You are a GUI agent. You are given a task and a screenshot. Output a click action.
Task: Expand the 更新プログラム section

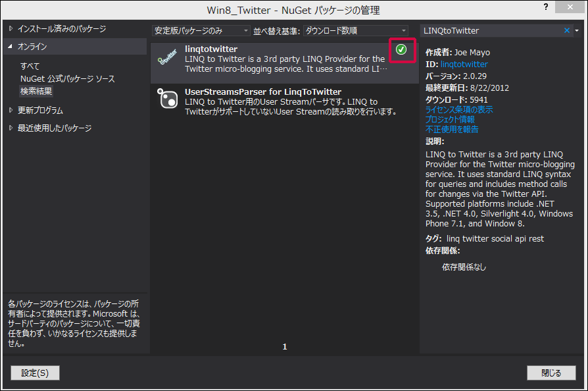pyautogui.click(x=11, y=110)
